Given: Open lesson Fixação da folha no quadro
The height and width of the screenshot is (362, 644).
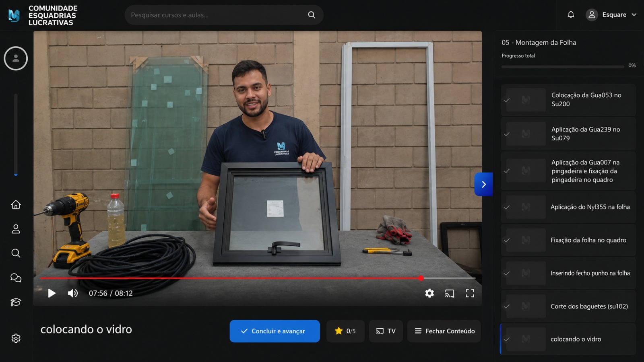Looking at the screenshot, I should [568, 240].
